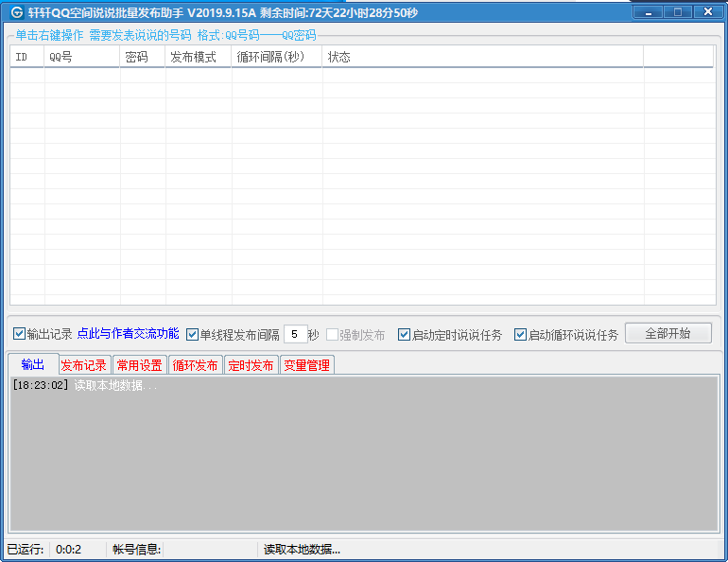728x562 pixels.
Task: Sort by the QQ号 column header
Action: click(x=81, y=57)
